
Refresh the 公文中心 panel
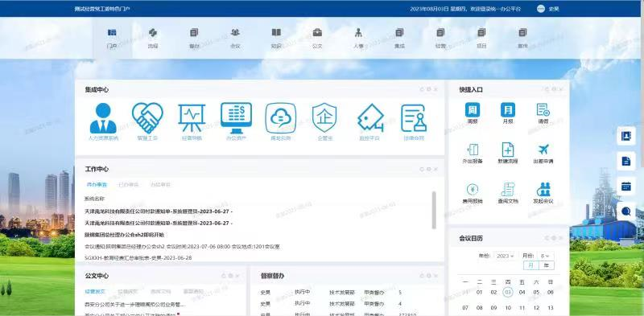click(224, 276)
